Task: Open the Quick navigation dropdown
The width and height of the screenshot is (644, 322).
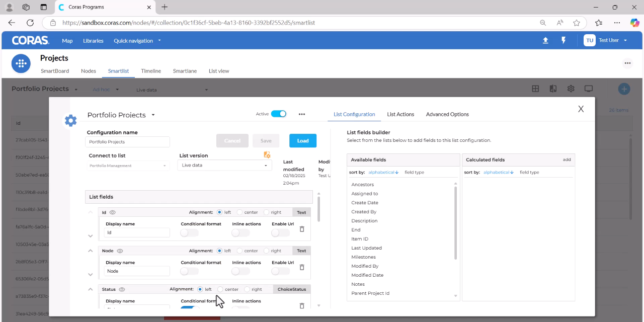Action: click(137, 40)
